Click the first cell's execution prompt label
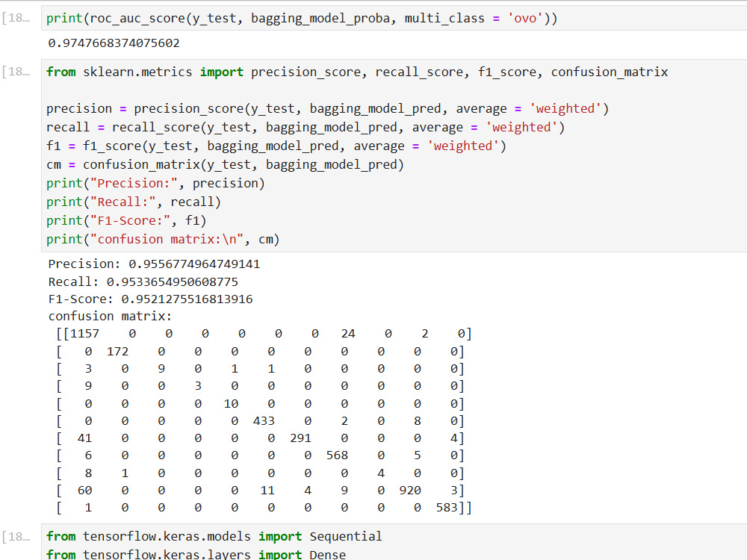The height and width of the screenshot is (560, 747). click(x=16, y=18)
